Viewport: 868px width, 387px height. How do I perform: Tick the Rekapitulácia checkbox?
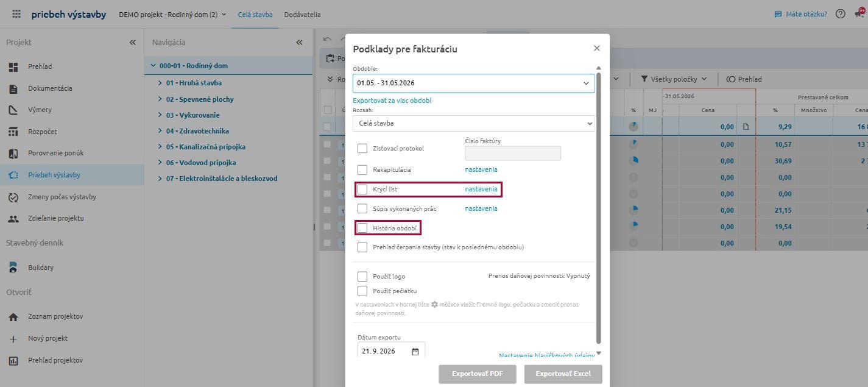[x=362, y=169]
